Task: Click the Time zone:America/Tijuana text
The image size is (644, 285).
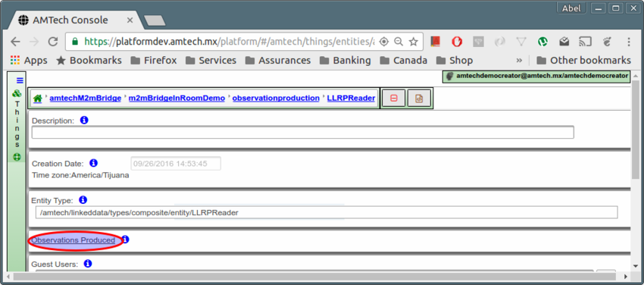Action: click(80, 175)
